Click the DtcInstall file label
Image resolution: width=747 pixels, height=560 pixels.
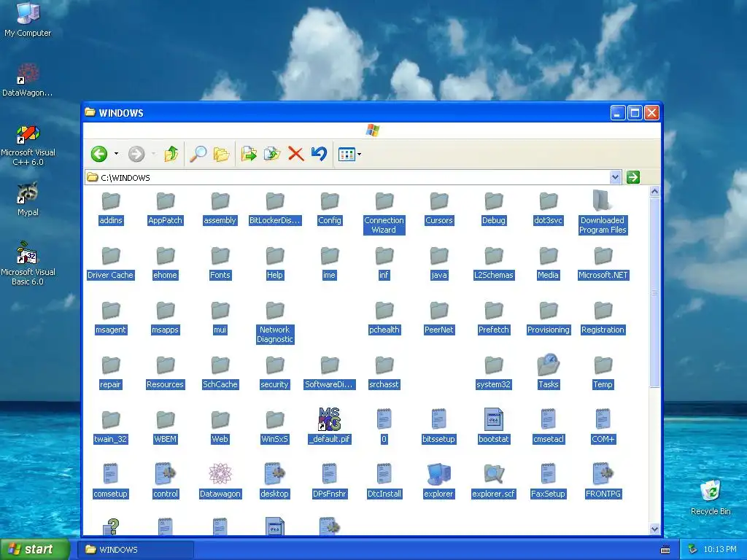pos(384,494)
